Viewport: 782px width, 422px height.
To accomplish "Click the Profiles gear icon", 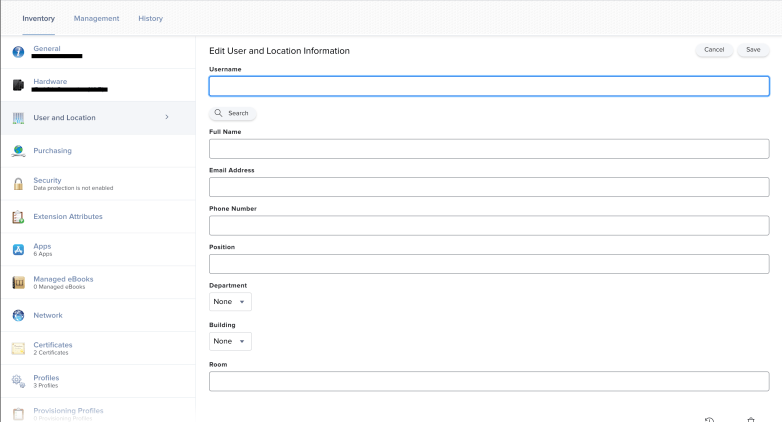I will click(x=18, y=381).
